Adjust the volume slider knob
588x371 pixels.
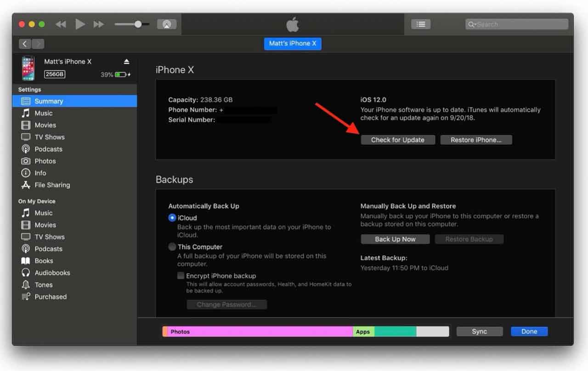point(138,24)
